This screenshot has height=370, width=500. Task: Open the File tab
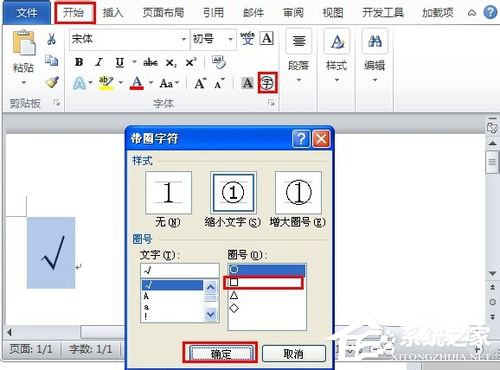[27, 13]
